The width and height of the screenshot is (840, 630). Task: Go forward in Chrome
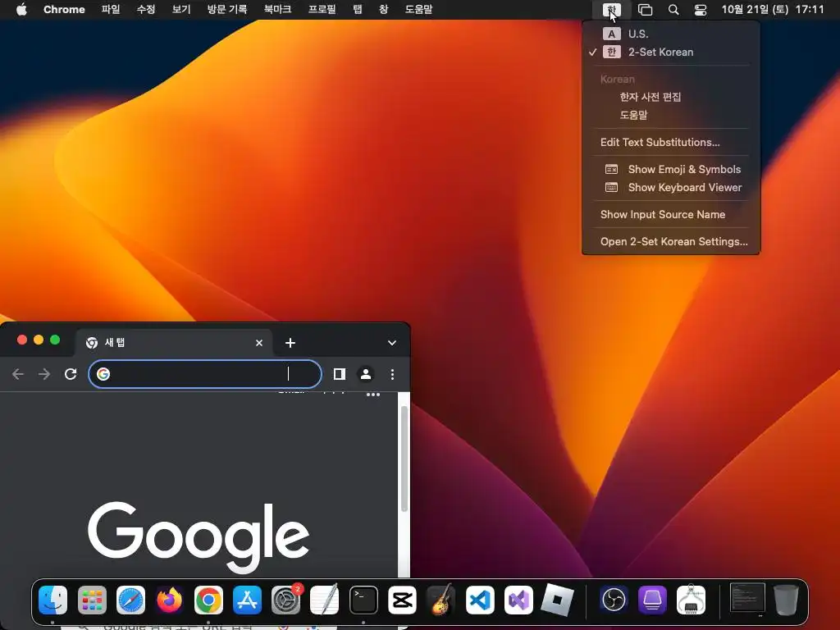pos(44,374)
